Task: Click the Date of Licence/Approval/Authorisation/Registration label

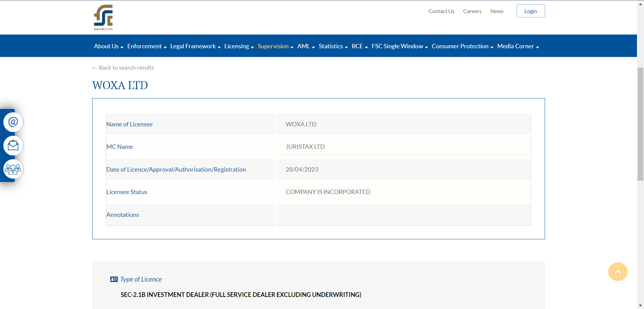Action: (x=176, y=170)
